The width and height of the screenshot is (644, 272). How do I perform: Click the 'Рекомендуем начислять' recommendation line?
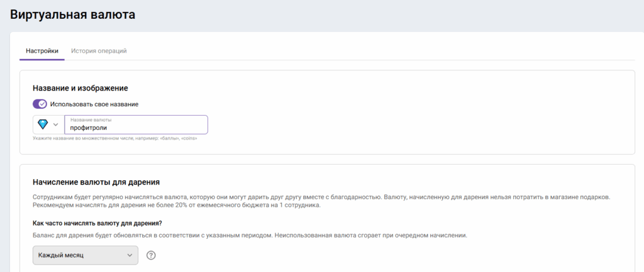coord(176,206)
